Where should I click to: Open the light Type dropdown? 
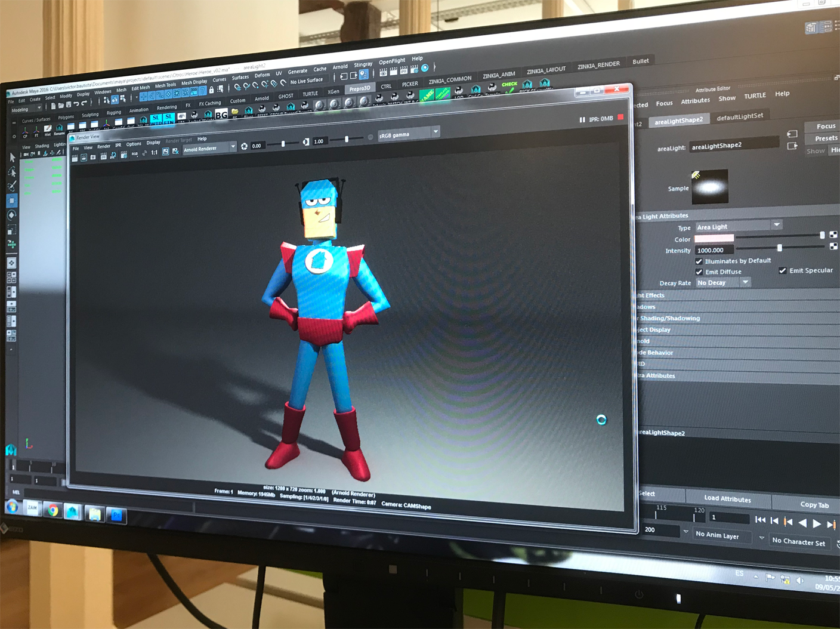(739, 226)
